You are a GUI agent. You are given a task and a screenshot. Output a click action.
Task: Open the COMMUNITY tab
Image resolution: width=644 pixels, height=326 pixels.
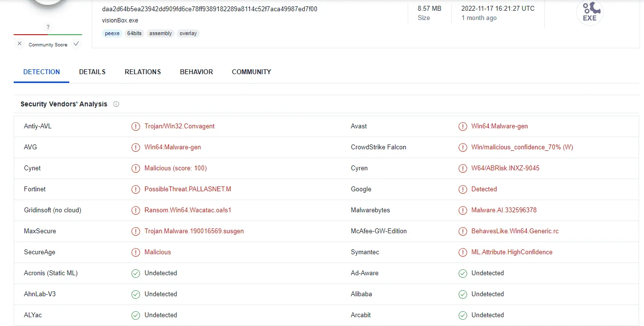[x=251, y=72]
